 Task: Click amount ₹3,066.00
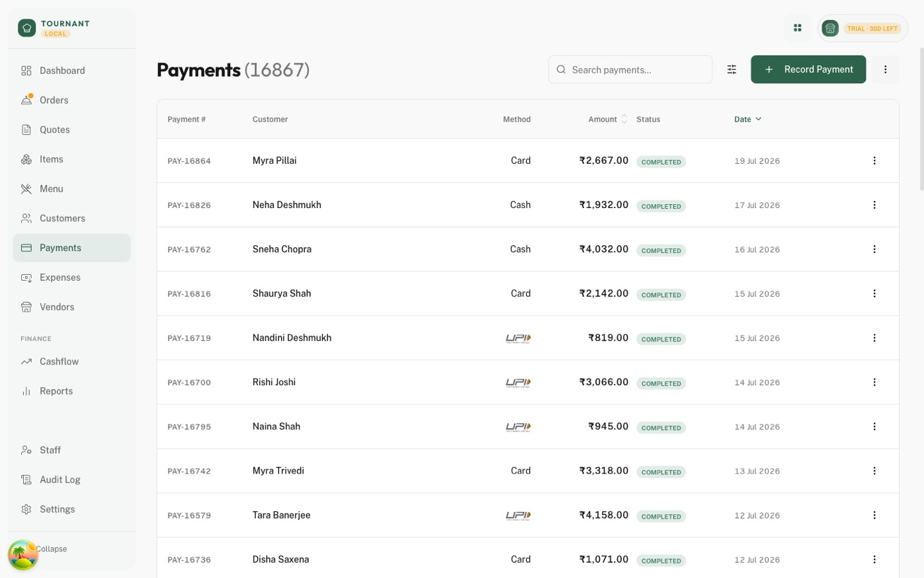603,382
